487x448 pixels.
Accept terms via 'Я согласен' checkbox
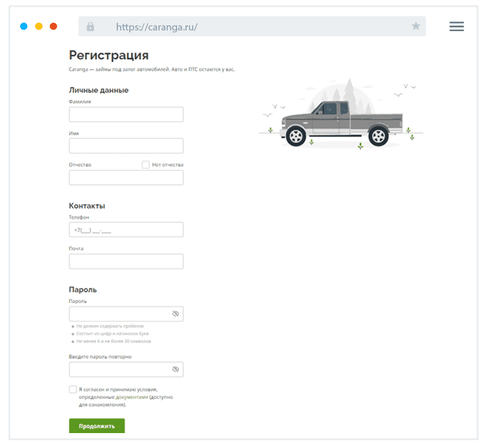pos(73,389)
